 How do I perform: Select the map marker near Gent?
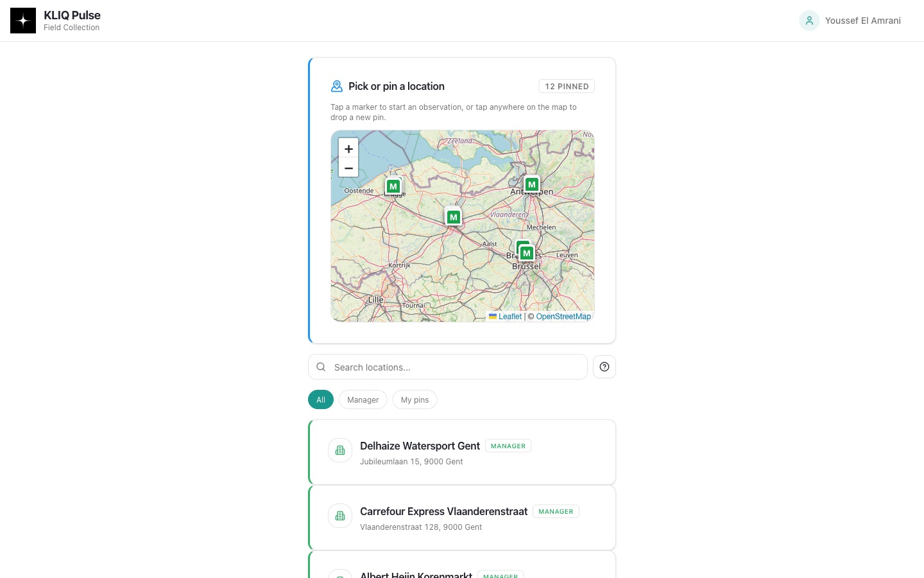[454, 217]
